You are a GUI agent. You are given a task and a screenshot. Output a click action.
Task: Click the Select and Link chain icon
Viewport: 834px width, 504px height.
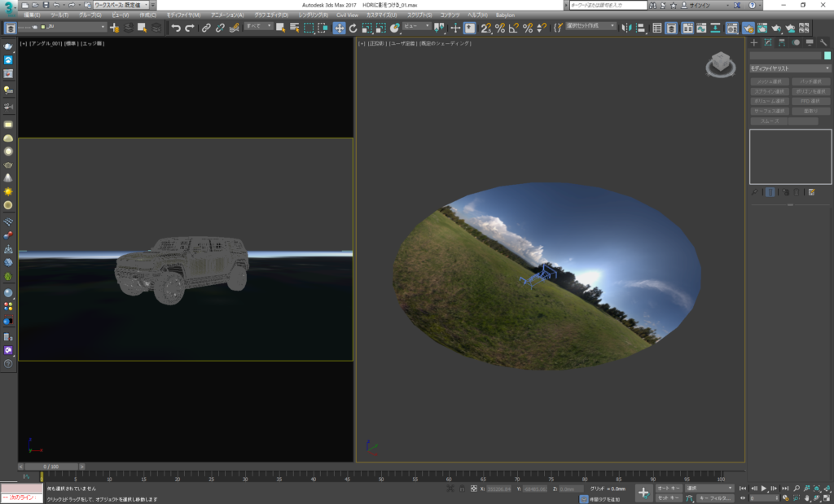pos(206,28)
